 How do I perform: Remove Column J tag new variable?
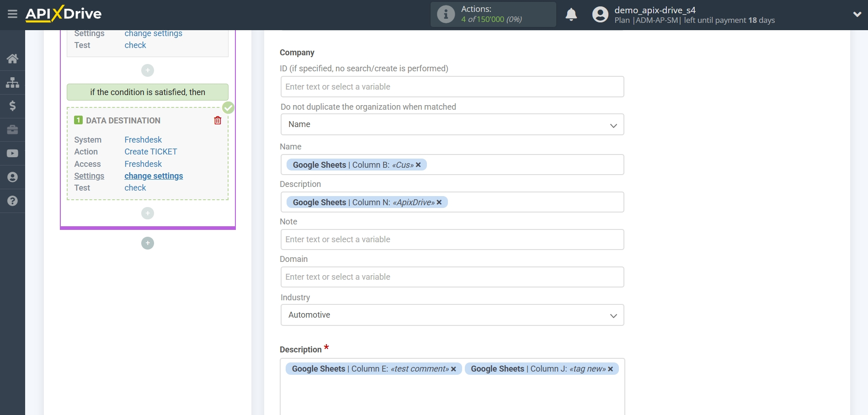pos(610,369)
